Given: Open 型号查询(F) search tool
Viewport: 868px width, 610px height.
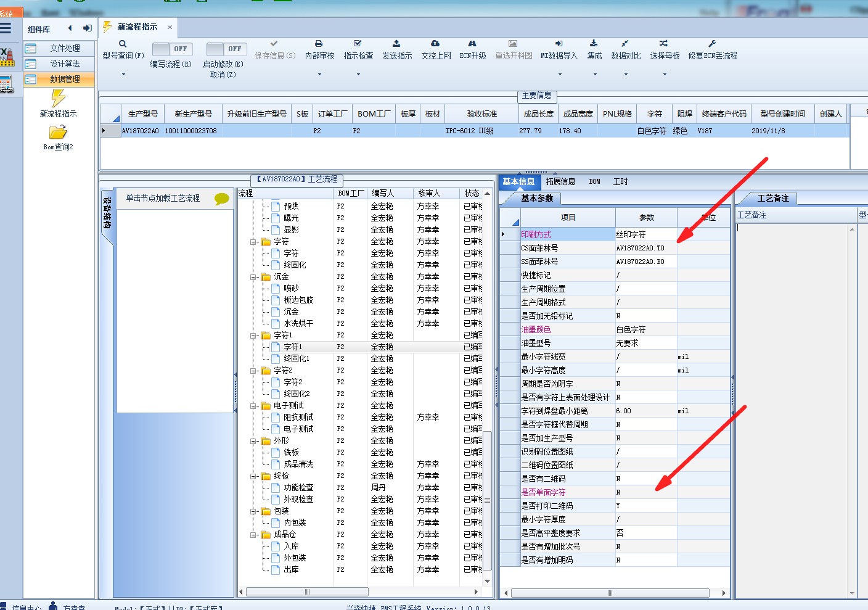Looking at the screenshot, I should [123, 44].
